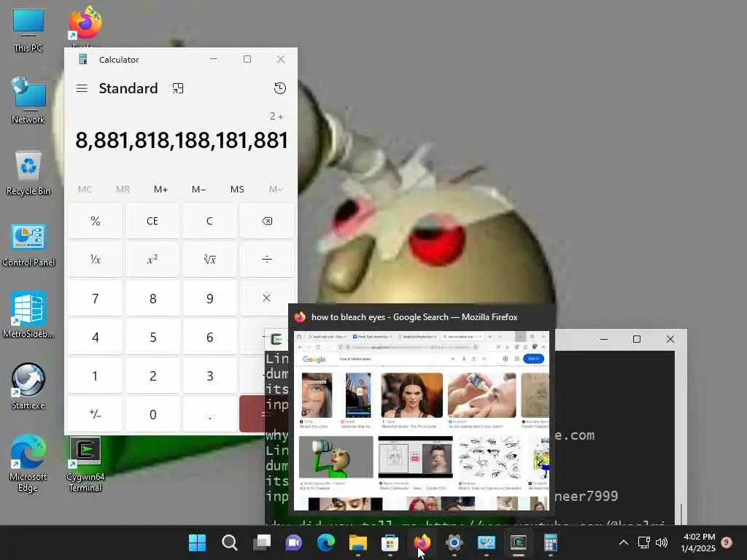Click digit 9 on Calculator
Viewport: 747px width, 560px height.
click(x=209, y=298)
